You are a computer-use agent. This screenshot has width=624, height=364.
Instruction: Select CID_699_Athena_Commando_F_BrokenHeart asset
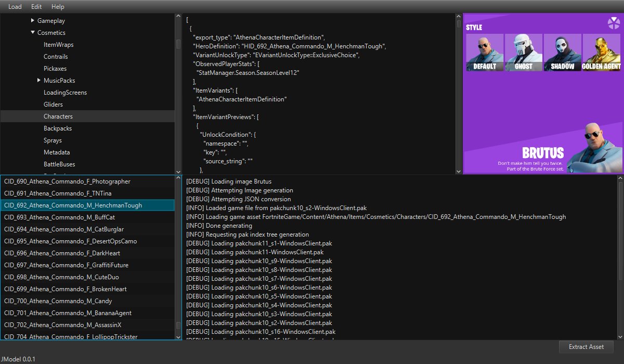pos(87,289)
